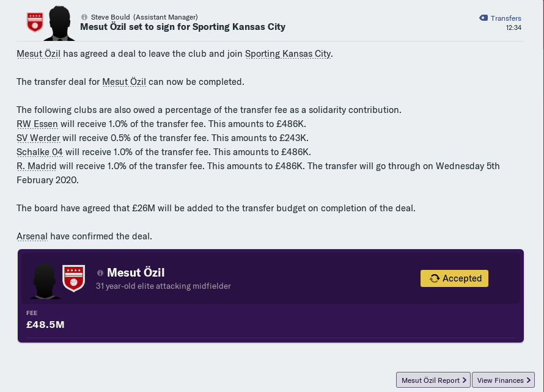544x392 pixels.
Task: Click the info icon next to Steve Bould
Action: click(84, 17)
